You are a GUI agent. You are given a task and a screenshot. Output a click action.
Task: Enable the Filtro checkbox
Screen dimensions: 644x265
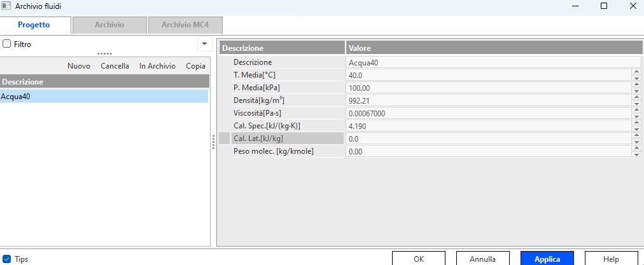coord(7,44)
